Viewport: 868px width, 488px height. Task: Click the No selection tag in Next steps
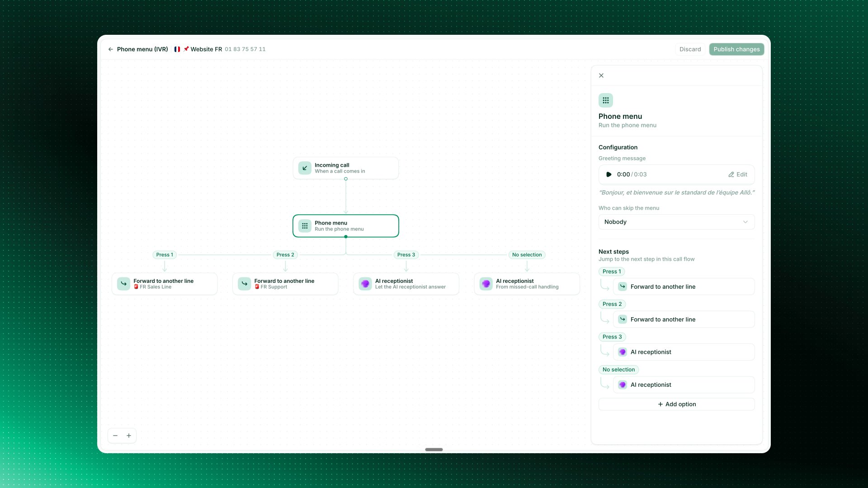point(618,370)
